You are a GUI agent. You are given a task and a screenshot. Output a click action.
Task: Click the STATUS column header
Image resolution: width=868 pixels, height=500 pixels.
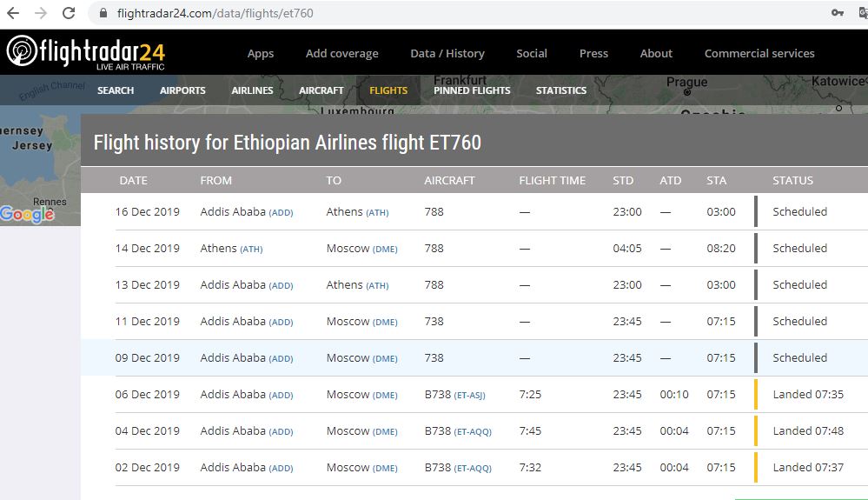click(792, 181)
